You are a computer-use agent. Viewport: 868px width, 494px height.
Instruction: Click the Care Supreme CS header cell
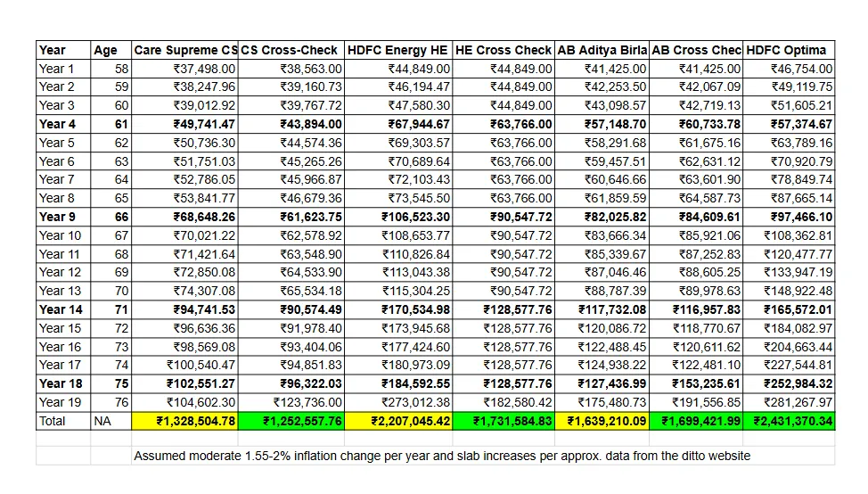184,50
